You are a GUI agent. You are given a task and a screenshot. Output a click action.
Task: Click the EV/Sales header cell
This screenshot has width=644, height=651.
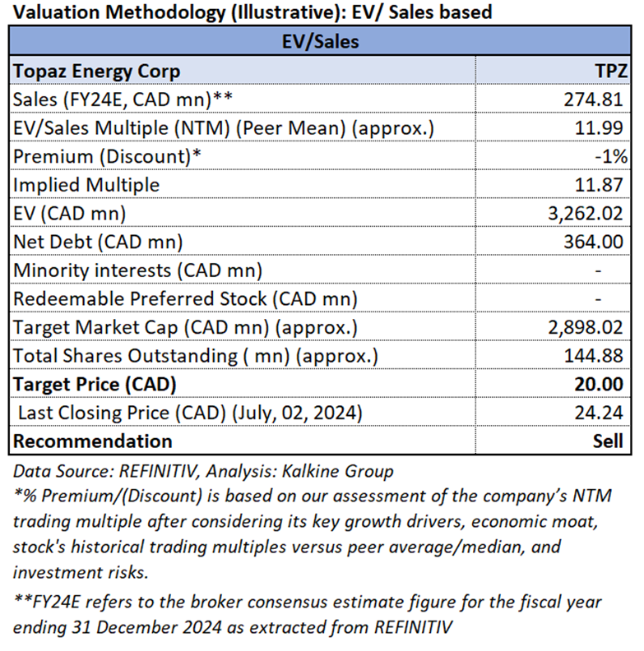coord(320,42)
